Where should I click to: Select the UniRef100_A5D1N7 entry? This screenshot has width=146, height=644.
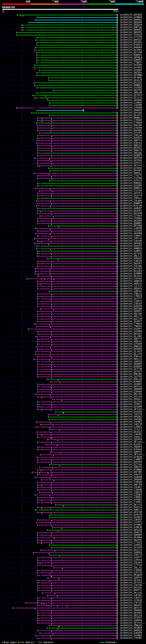pyautogui.click(x=131, y=259)
